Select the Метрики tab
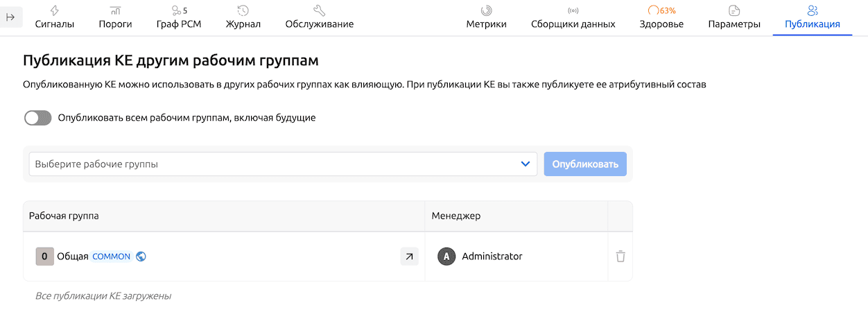This screenshot has height=319, width=868. [486, 17]
